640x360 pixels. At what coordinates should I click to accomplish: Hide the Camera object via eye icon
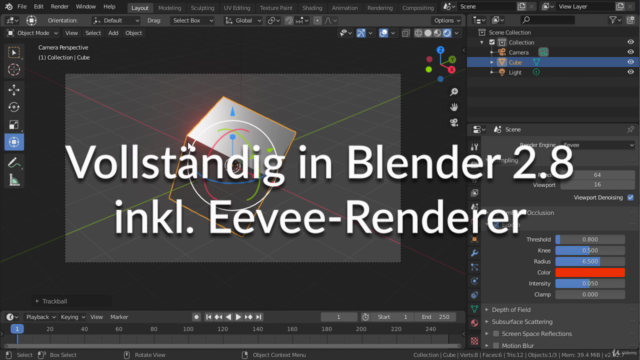pyautogui.click(x=630, y=52)
